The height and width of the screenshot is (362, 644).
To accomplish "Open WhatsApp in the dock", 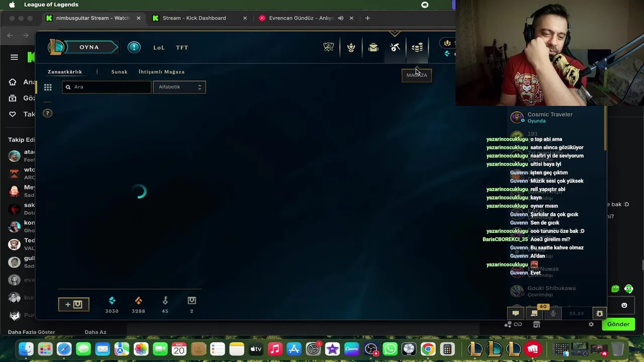I will point(390,349).
